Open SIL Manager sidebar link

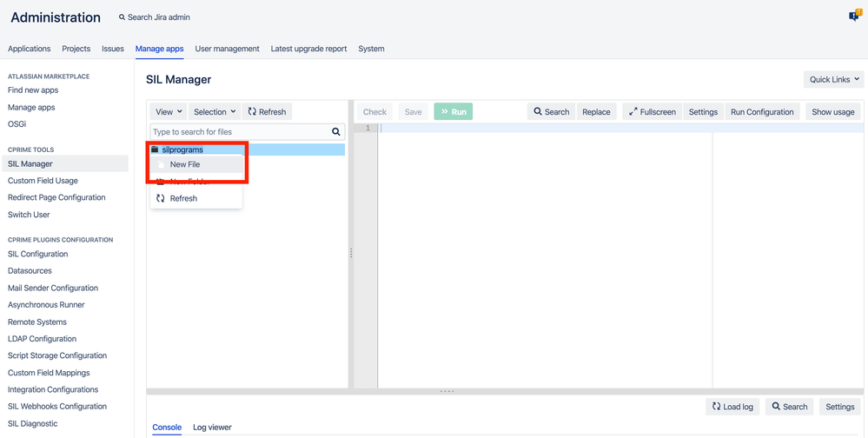click(65, 164)
